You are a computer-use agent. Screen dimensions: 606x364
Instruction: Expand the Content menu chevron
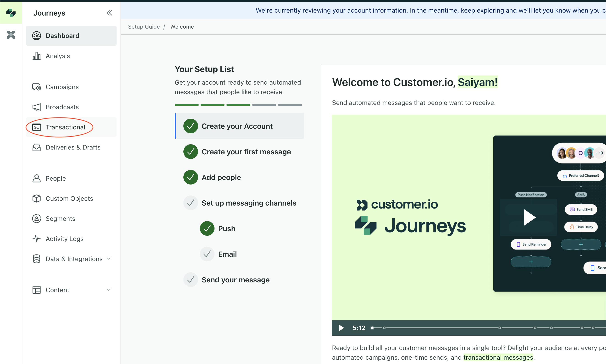click(109, 290)
